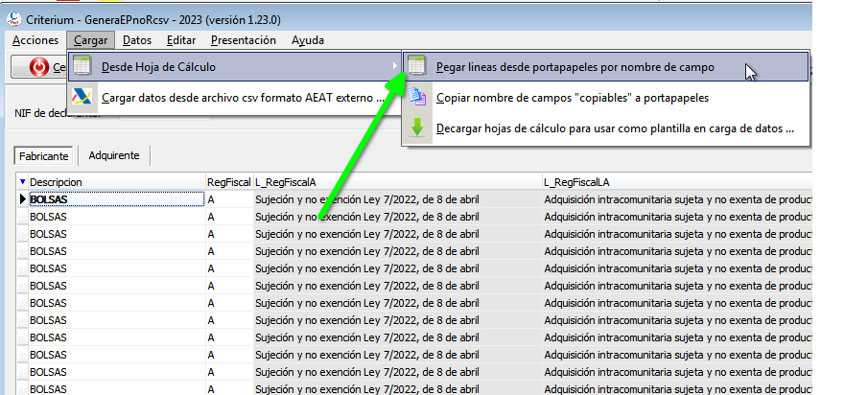Image resolution: width=868 pixels, height=395 pixels.
Task: Open the Presentación menu
Action: point(243,40)
